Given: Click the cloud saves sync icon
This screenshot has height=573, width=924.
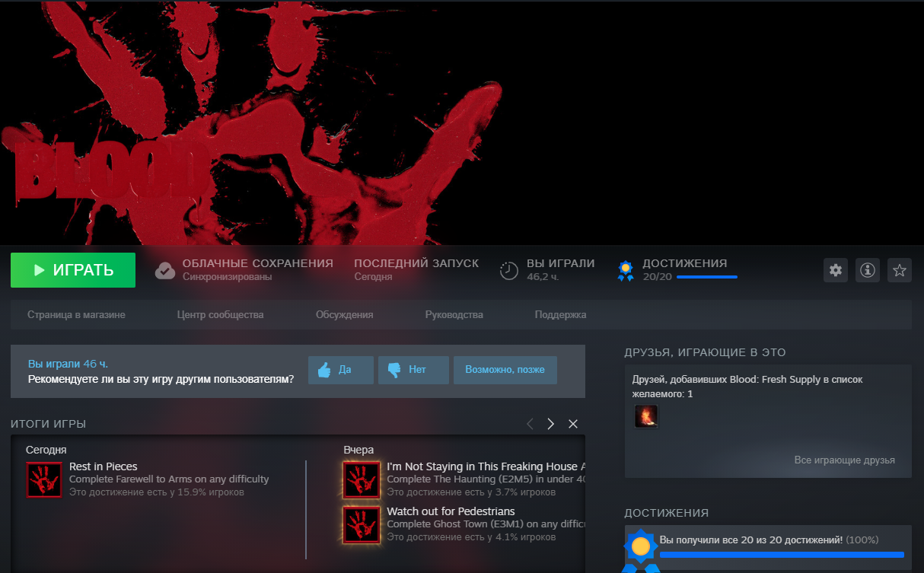Looking at the screenshot, I should pyautogui.click(x=165, y=270).
